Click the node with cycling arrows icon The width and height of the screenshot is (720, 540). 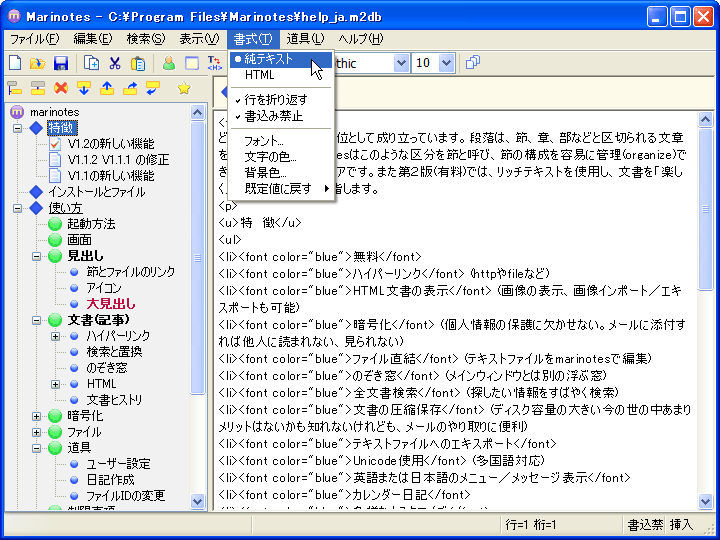tap(152, 88)
